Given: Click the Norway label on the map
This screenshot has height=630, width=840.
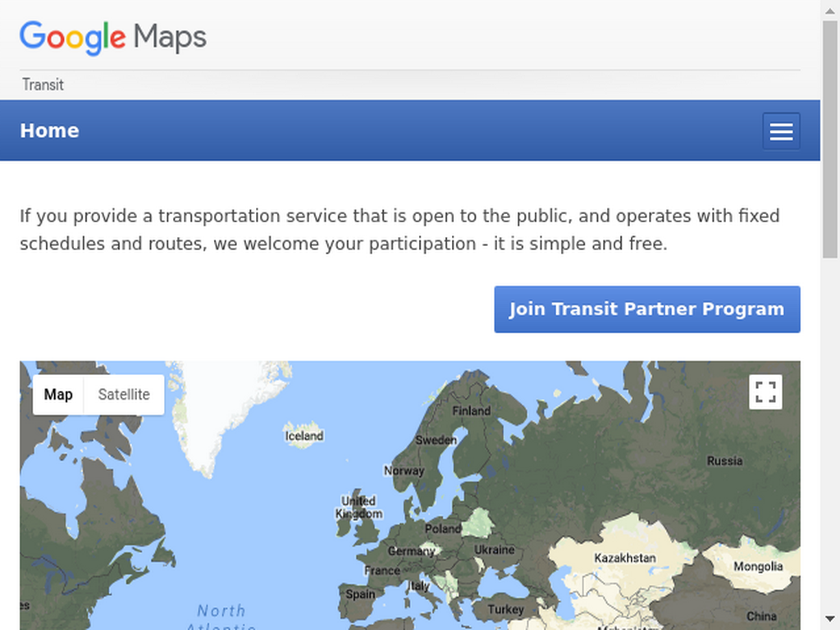Looking at the screenshot, I should point(404,470).
